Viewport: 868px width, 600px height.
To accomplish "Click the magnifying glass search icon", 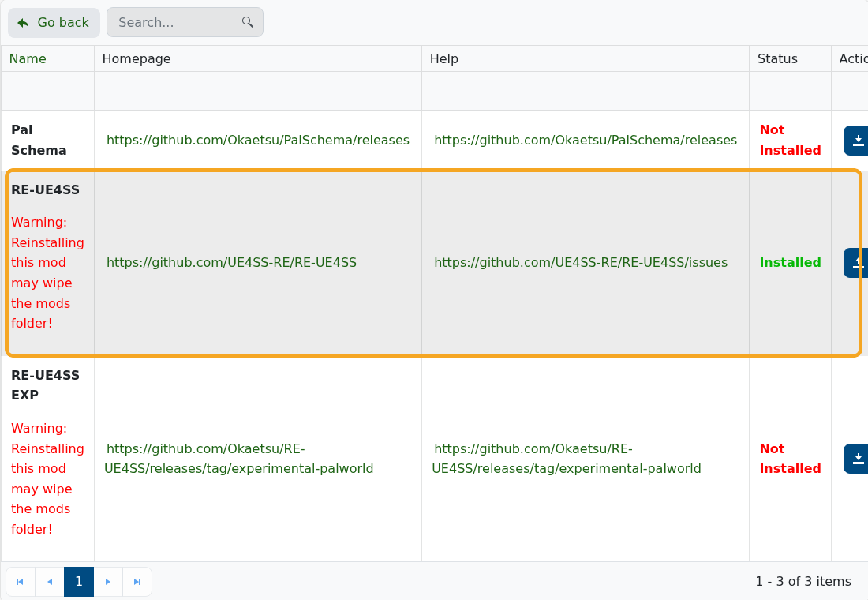I will (248, 22).
